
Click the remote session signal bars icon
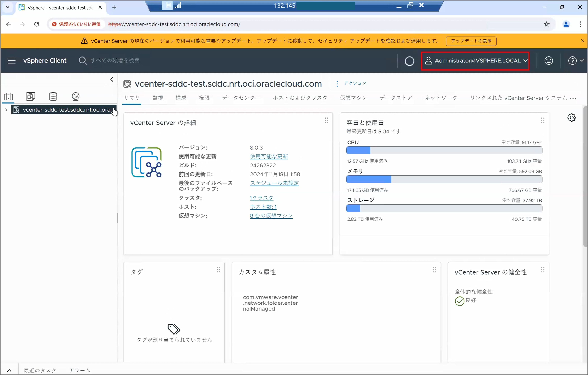point(178,5)
